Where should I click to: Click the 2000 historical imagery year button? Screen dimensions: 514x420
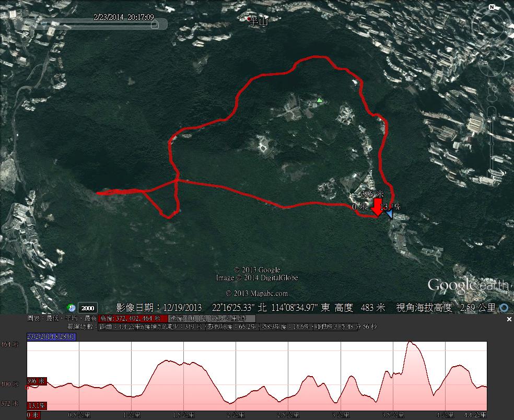(87, 308)
